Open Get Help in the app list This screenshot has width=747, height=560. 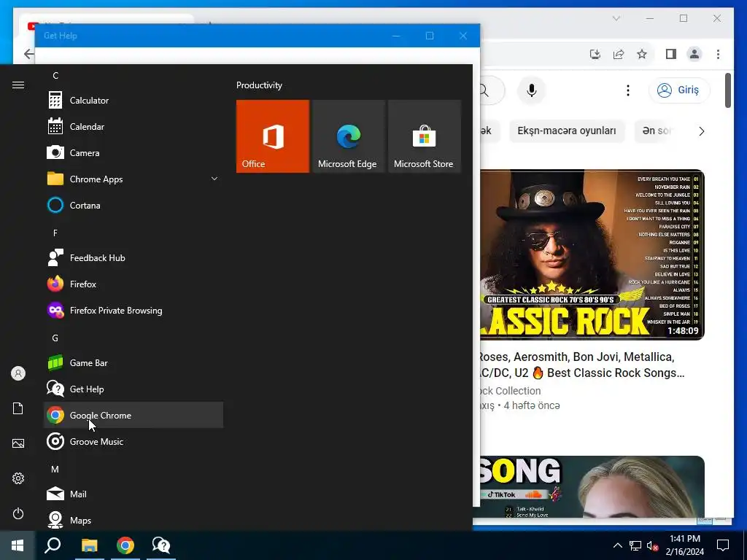(x=133, y=389)
